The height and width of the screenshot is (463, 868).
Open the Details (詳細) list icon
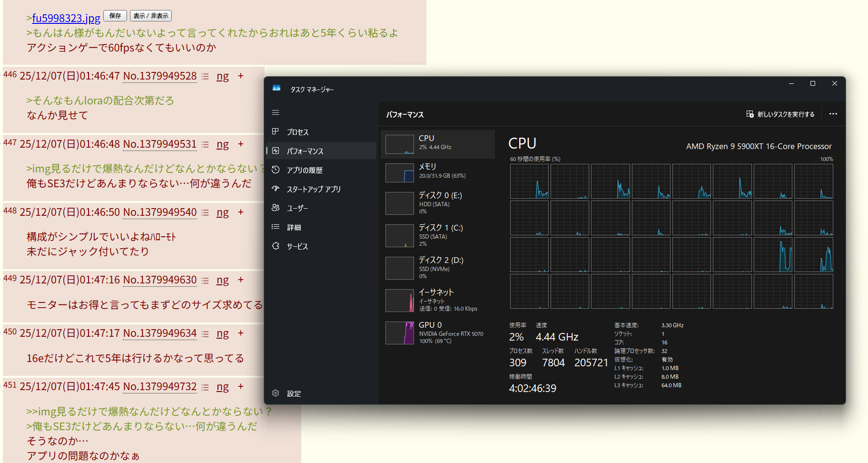tap(276, 227)
